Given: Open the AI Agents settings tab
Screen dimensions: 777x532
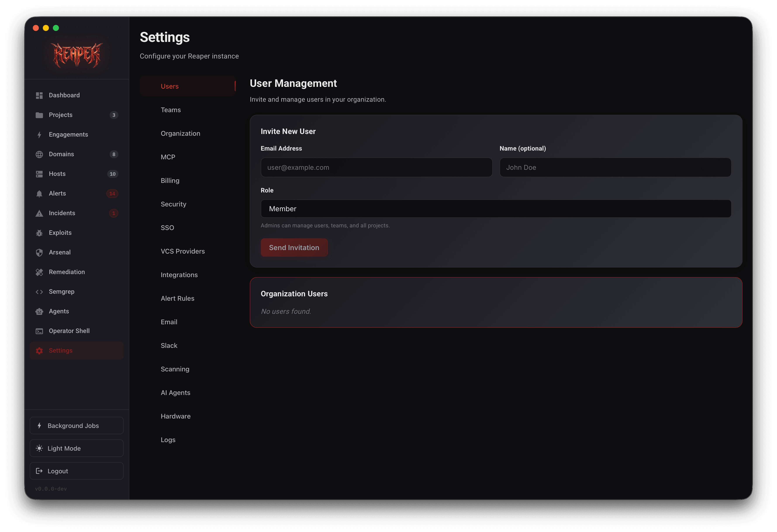Looking at the screenshot, I should (188, 393).
